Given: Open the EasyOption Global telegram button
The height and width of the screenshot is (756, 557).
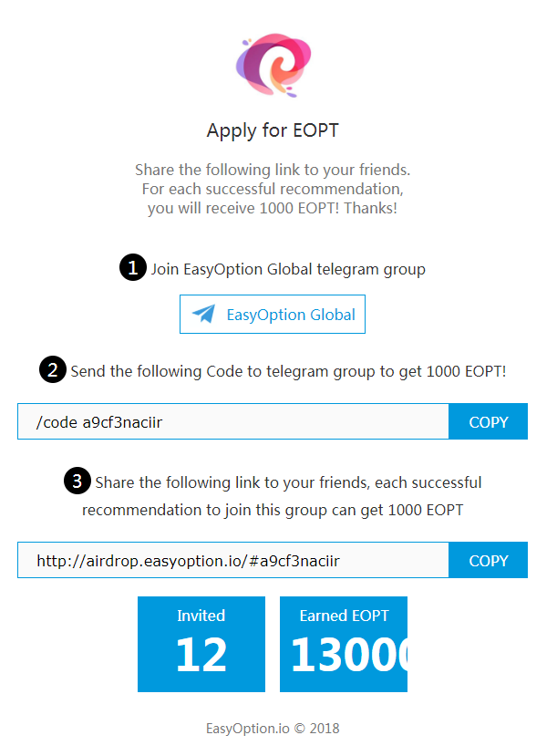Looking at the screenshot, I should pos(273,314).
